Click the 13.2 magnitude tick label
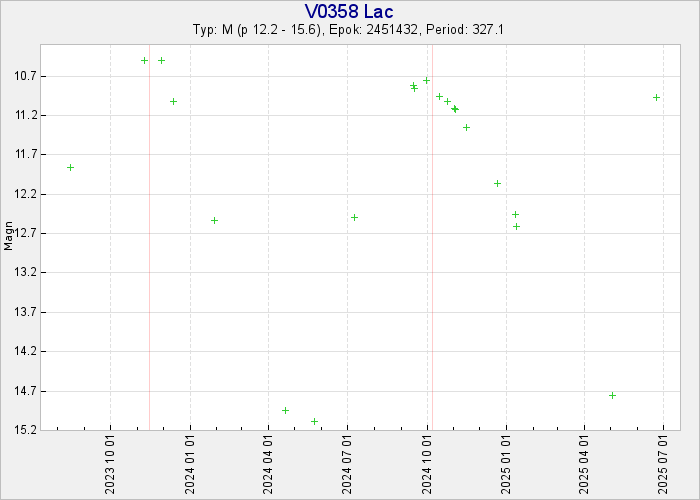 (x=25, y=273)
